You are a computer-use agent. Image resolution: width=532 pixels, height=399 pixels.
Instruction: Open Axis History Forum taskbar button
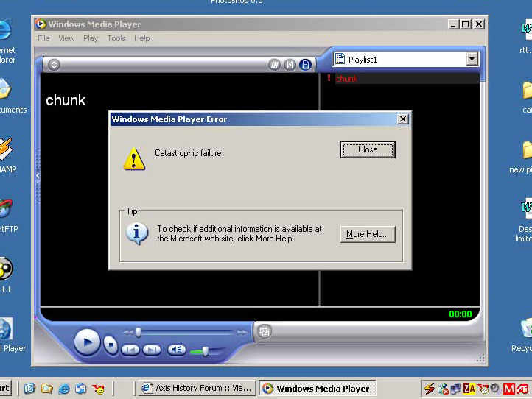tap(197, 388)
